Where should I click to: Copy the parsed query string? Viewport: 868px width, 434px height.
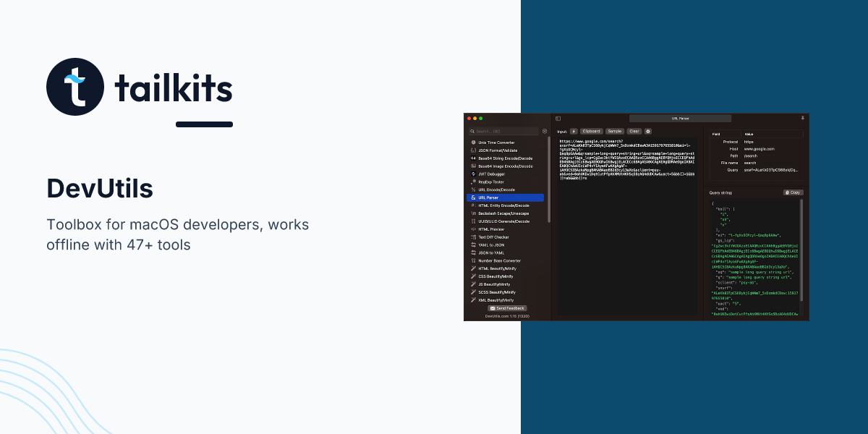point(793,192)
